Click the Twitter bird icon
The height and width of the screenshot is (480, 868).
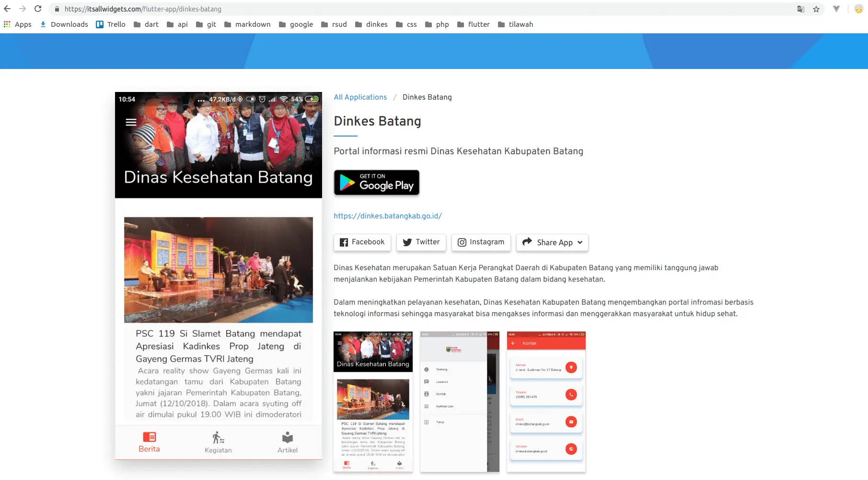click(407, 242)
